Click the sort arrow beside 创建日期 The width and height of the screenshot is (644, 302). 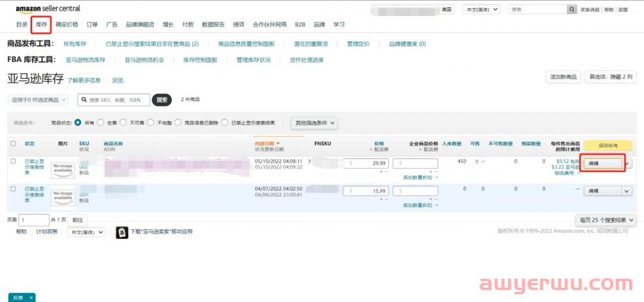point(278,144)
